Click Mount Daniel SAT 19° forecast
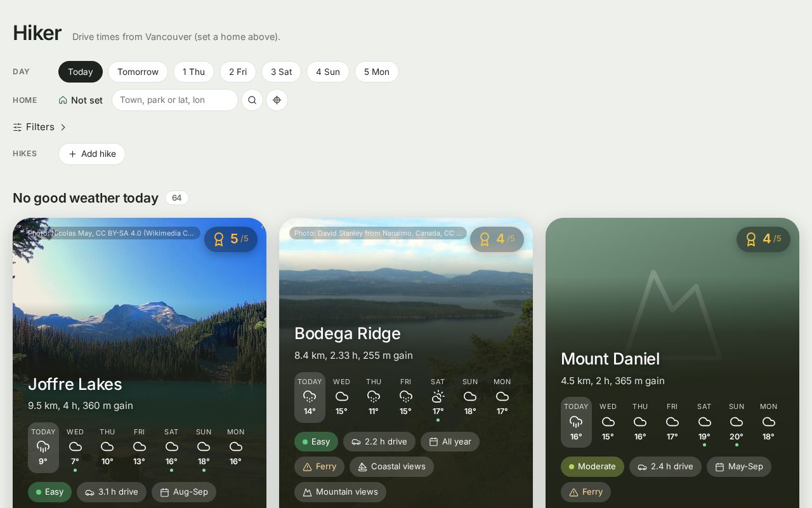This screenshot has height=508, width=812. pyautogui.click(x=704, y=422)
